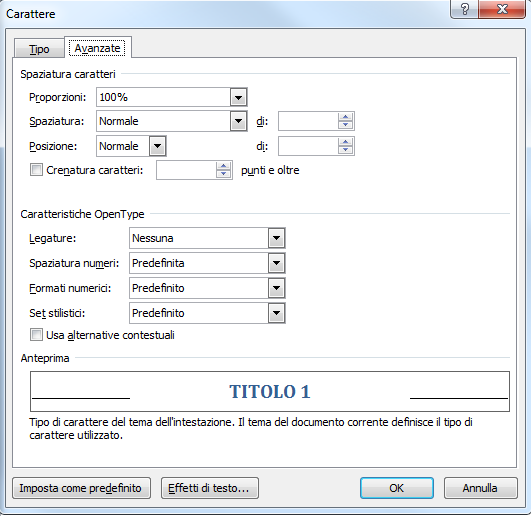Open Effetti di testo settings
Image resolution: width=531 pixels, height=516 pixels.
pos(210,488)
